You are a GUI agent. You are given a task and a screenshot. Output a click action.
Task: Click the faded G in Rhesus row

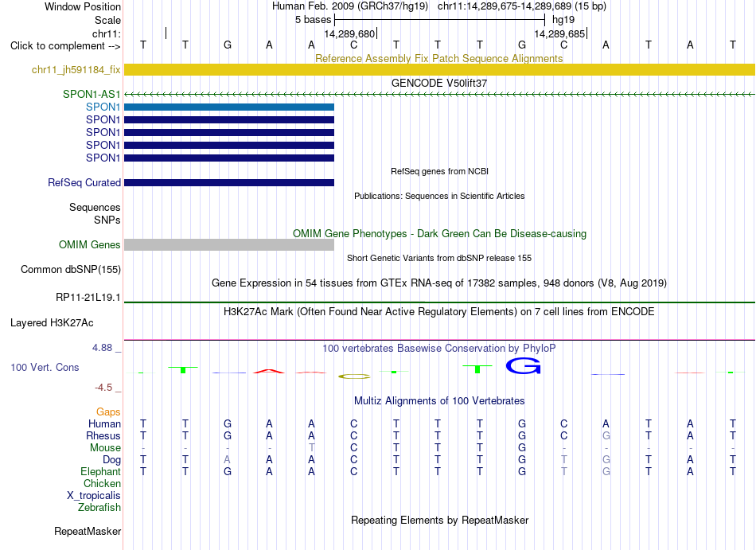(606, 435)
